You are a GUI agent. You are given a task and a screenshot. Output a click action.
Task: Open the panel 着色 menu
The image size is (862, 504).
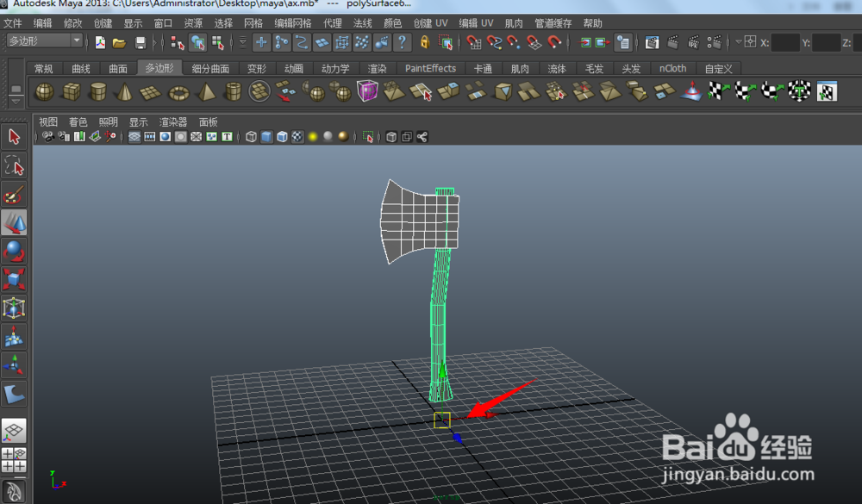click(x=78, y=122)
